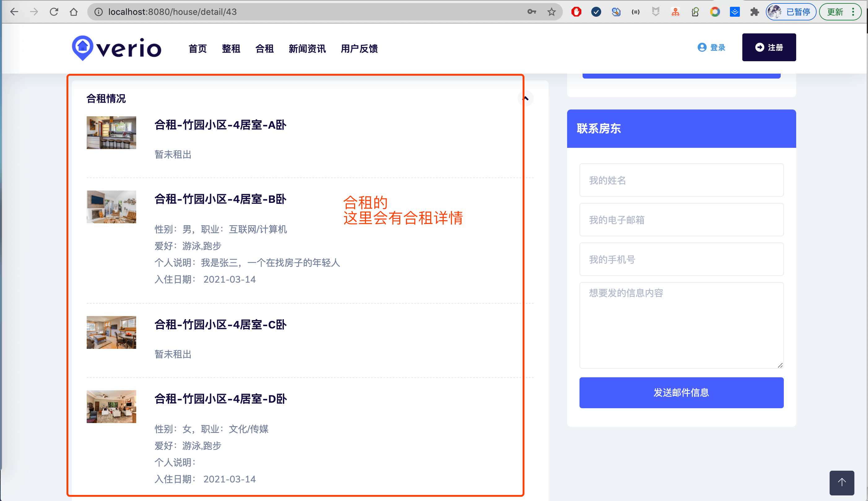Collapse the 合租情况 section chevron
The width and height of the screenshot is (868, 501).
tap(526, 99)
